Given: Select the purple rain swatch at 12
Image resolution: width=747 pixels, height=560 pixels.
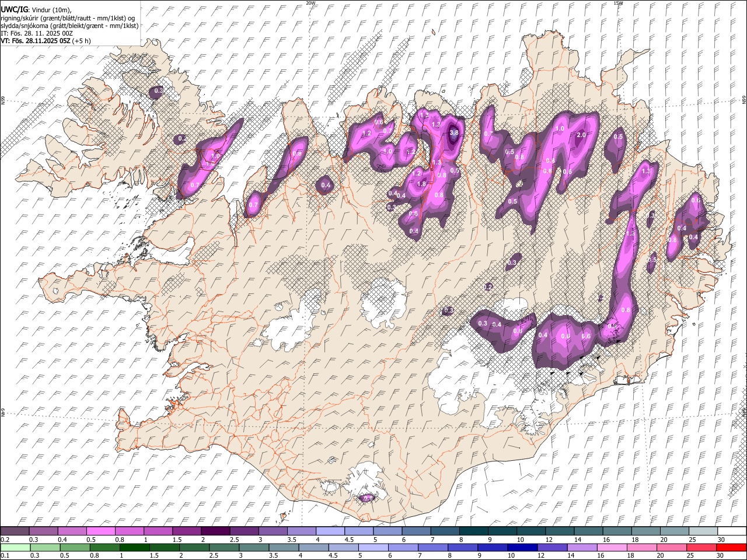Looking at the screenshot, I should (551, 548).
